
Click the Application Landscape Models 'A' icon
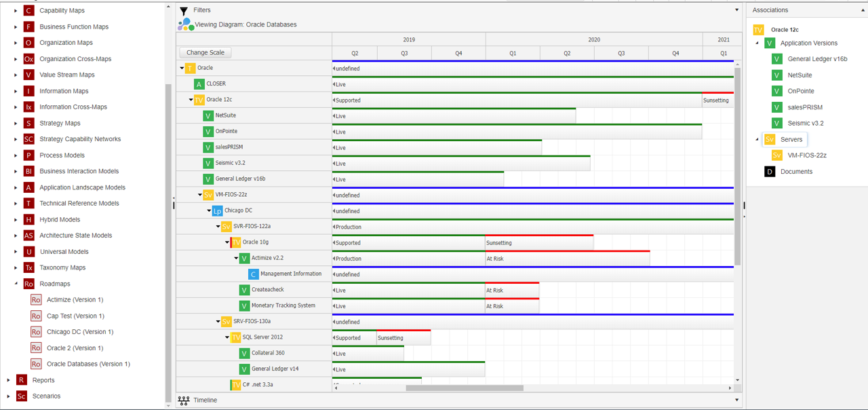[x=28, y=187]
